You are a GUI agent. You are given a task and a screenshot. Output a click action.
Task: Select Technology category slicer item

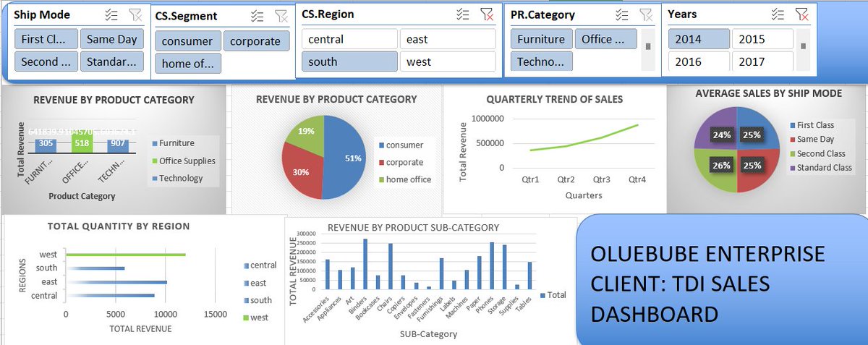(x=541, y=61)
